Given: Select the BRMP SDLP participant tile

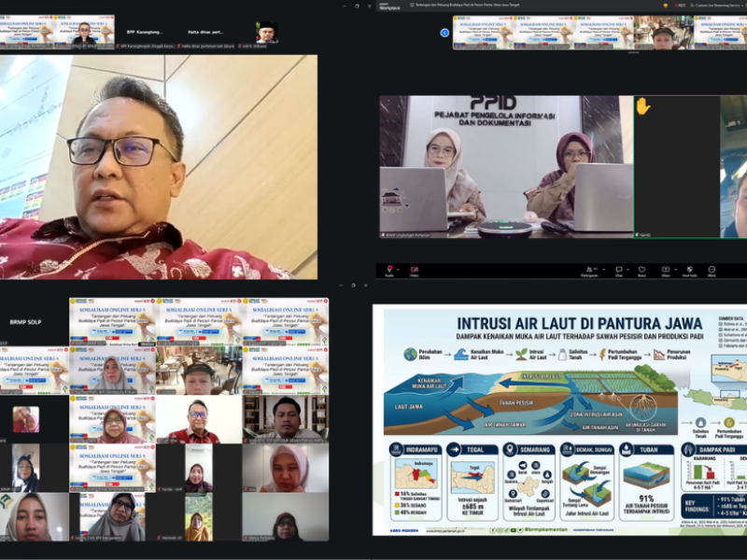Looking at the screenshot, I should pos(35,322).
